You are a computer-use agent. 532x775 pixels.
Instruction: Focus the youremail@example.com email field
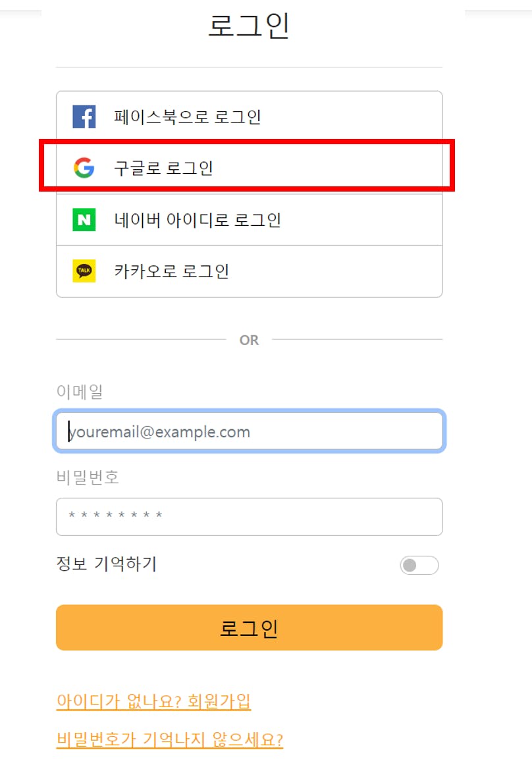pyautogui.click(x=249, y=431)
